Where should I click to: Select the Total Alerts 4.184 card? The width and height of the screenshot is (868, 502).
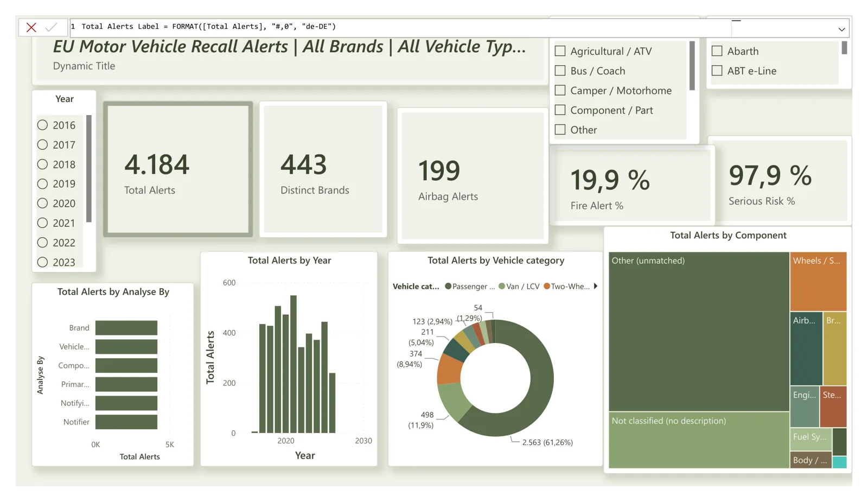tap(178, 169)
